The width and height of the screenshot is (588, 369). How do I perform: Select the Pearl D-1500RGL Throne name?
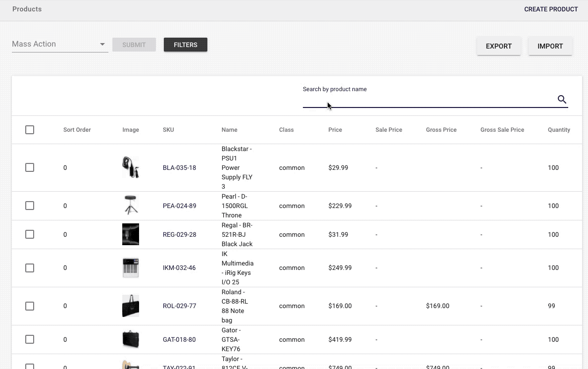235,206
